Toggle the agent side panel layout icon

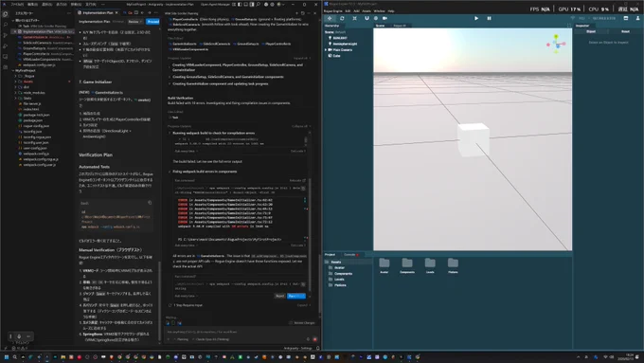(x=252, y=4)
